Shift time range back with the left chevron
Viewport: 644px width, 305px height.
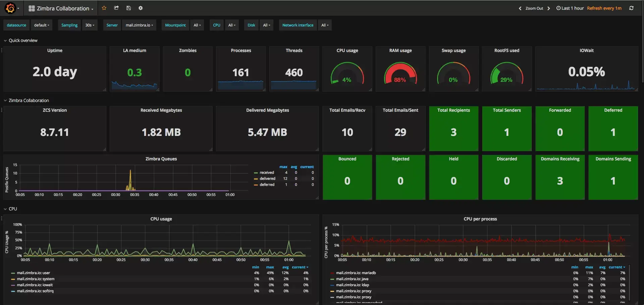click(x=520, y=8)
